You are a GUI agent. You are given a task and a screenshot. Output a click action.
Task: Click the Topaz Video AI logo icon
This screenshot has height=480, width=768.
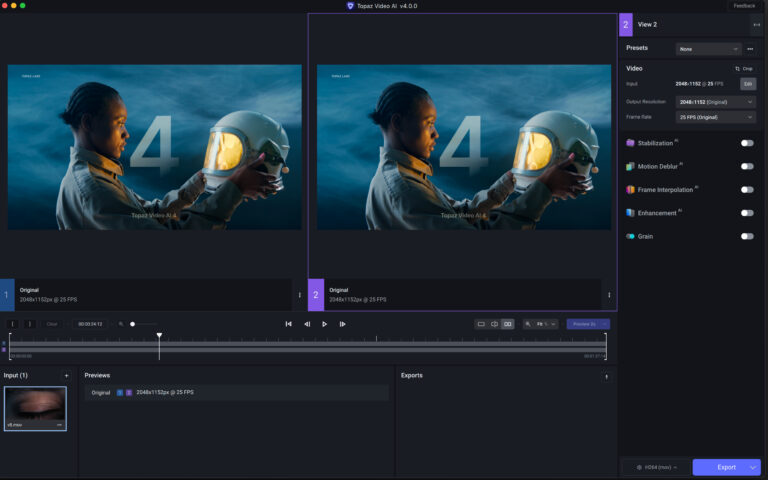[x=350, y=6]
